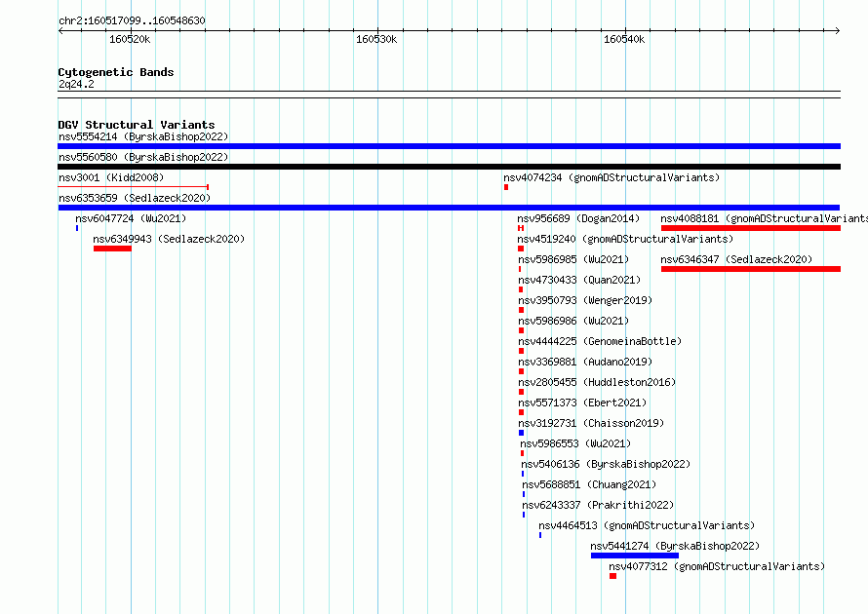Click the red bar under nsv6349943
The image size is (868, 614).
pyautogui.click(x=112, y=249)
